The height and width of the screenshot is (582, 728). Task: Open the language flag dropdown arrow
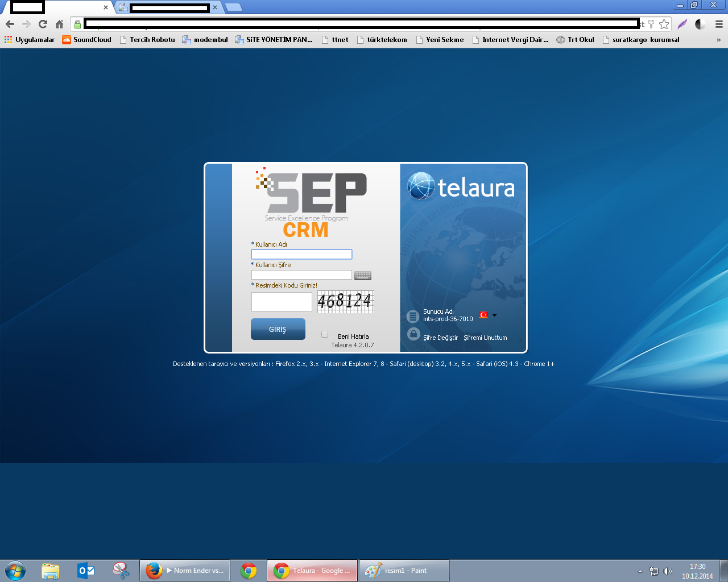(x=494, y=315)
